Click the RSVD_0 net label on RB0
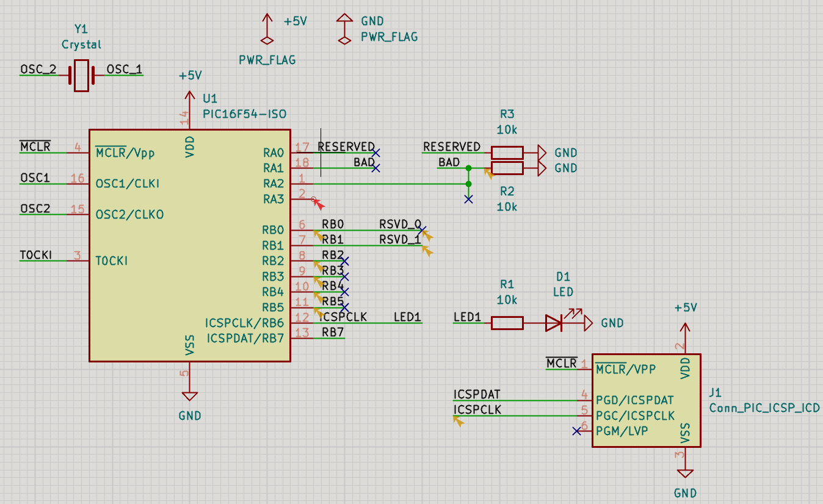 (x=400, y=224)
